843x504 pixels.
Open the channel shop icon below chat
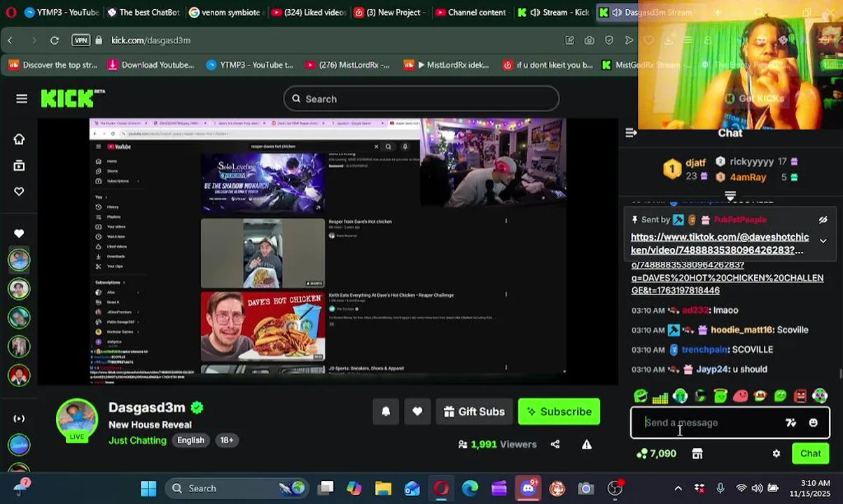pyautogui.click(x=697, y=454)
